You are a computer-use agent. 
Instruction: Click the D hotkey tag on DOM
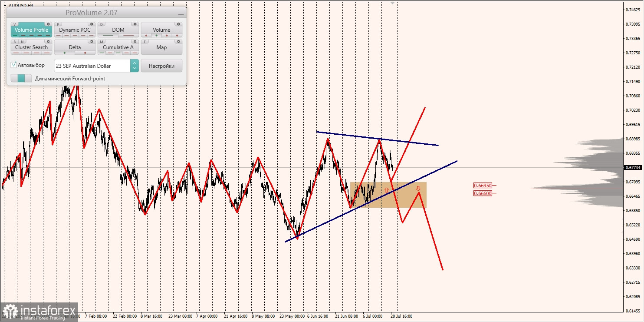point(102,24)
